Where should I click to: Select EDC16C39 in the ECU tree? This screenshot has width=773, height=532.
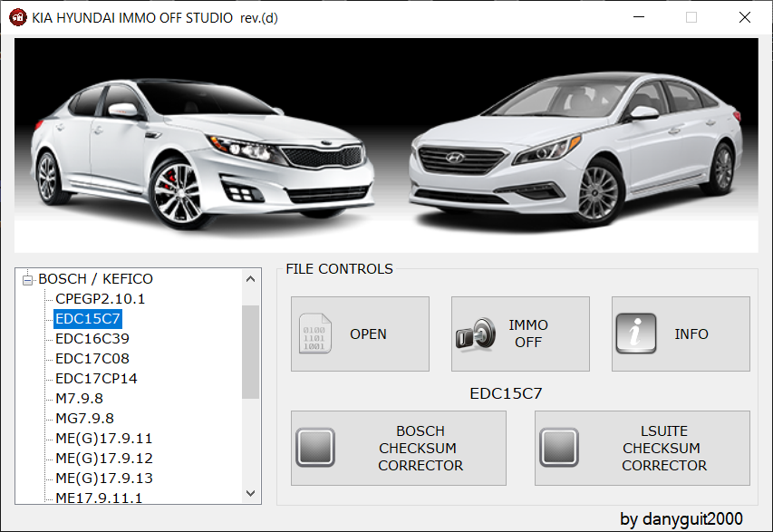click(92, 339)
